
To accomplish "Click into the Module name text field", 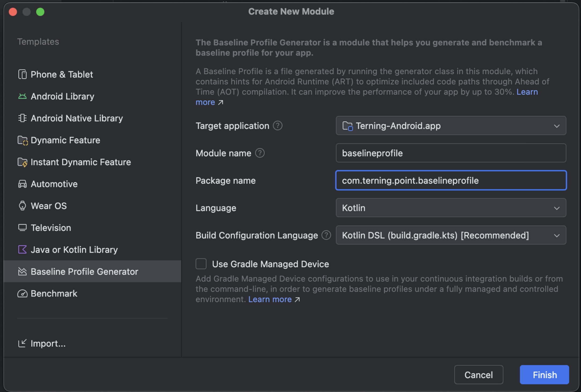I will pos(451,153).
